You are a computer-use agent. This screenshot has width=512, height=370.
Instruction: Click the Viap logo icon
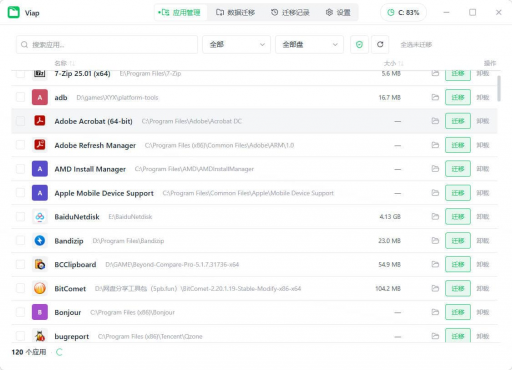(x=14, y=13)
